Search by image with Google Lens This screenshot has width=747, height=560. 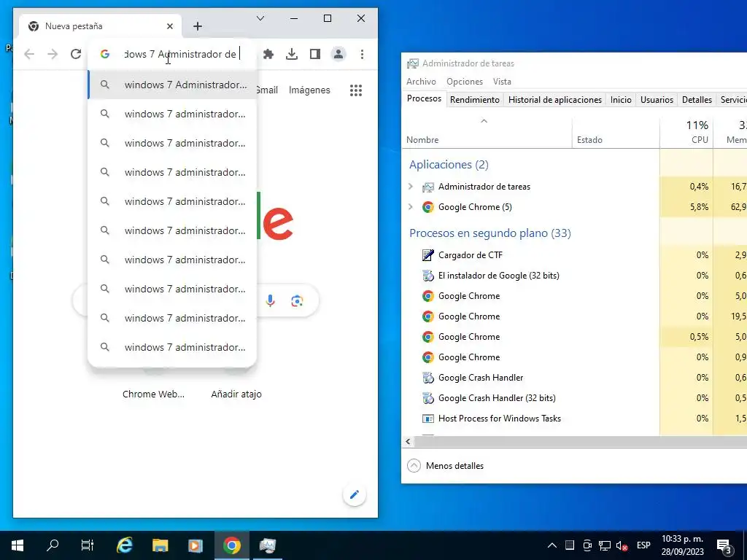(297, 301)
